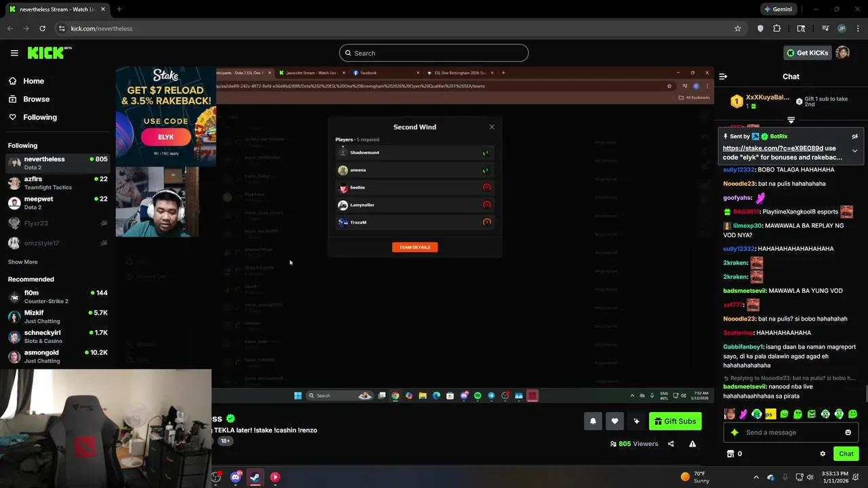This screenshot has width=868, height=488.
Task: Select nevertheless channel in Following list
Action: (58, 163)
